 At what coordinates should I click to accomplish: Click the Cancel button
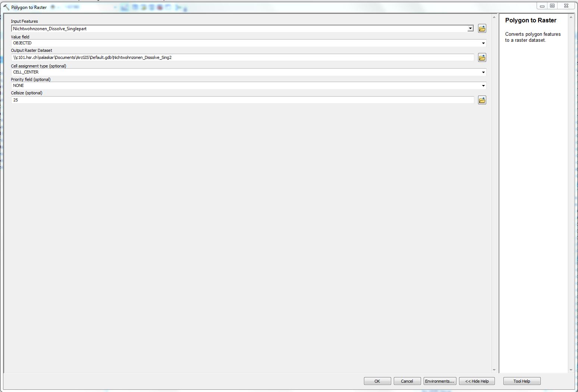point(407,381)
